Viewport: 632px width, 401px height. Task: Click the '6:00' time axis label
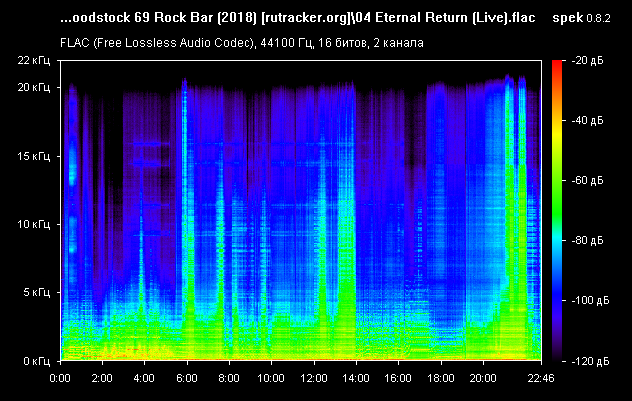click(187, 378)
